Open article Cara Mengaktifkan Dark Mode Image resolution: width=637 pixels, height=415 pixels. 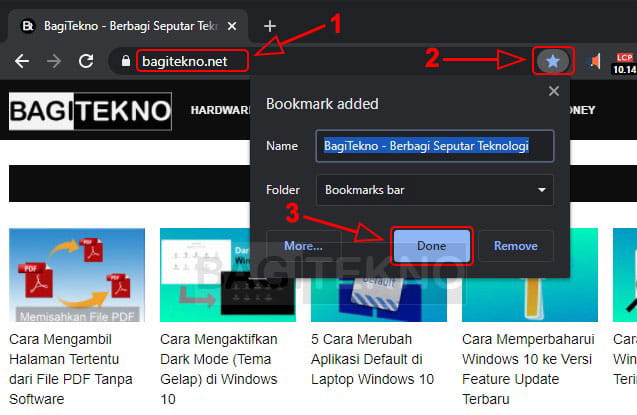click(219, 369)
